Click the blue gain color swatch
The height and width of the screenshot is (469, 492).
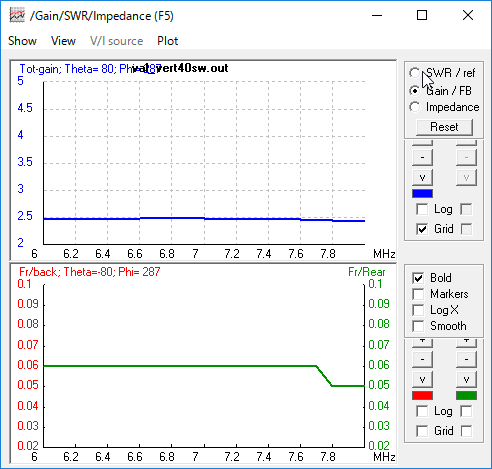[422, 193]
